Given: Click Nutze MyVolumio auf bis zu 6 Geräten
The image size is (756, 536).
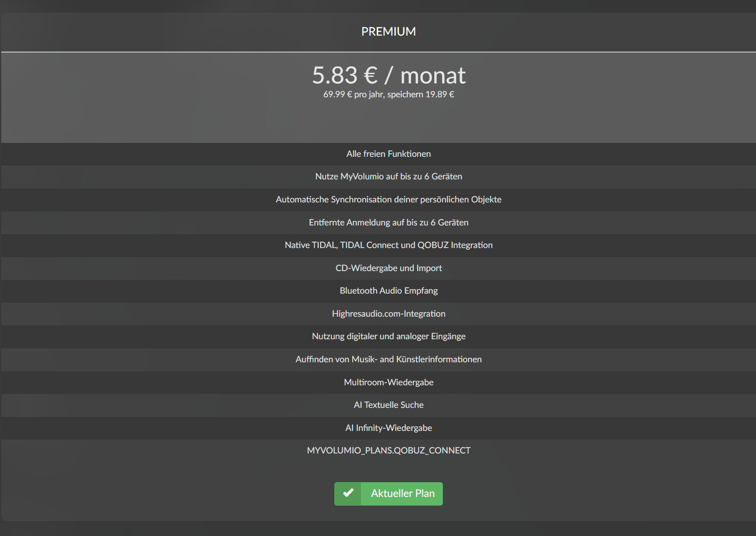Looking at the screenshot, I should click(379, 177).
